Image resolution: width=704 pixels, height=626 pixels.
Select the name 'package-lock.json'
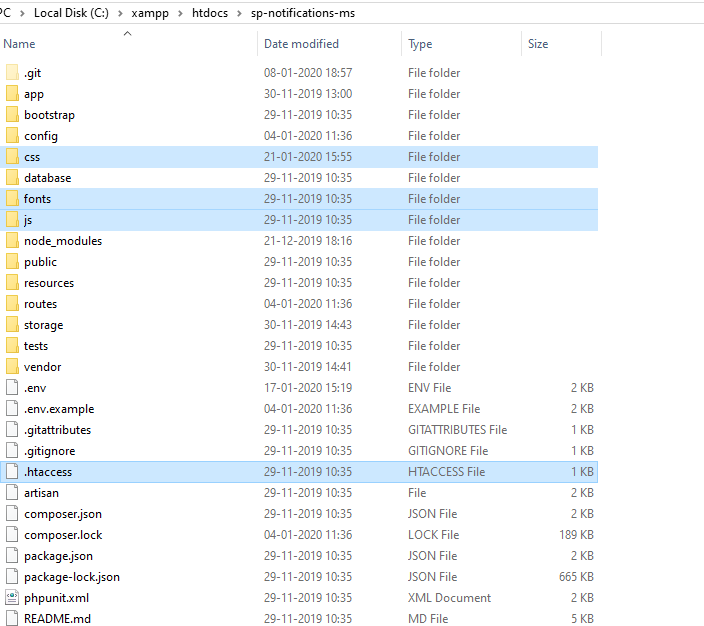[72, 577]
